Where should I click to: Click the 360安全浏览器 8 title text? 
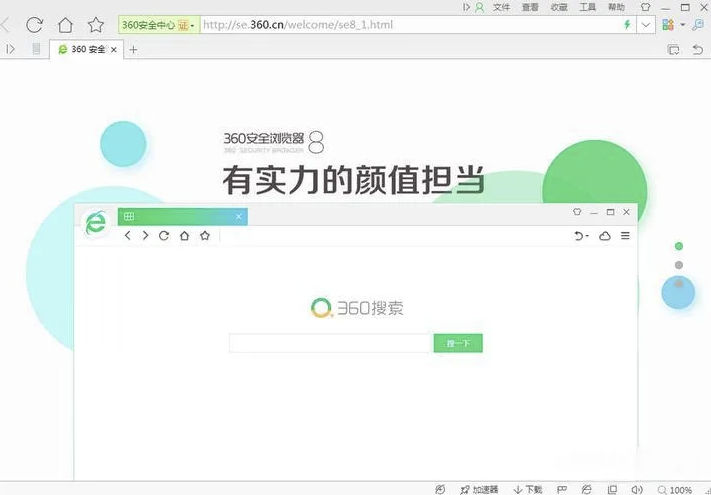(274, 142)
